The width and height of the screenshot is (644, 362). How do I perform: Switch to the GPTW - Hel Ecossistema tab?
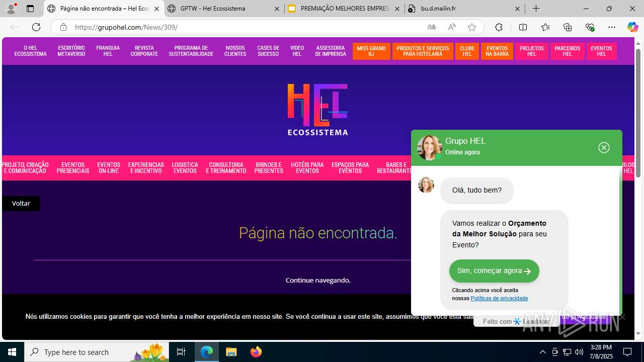point(224,9)
